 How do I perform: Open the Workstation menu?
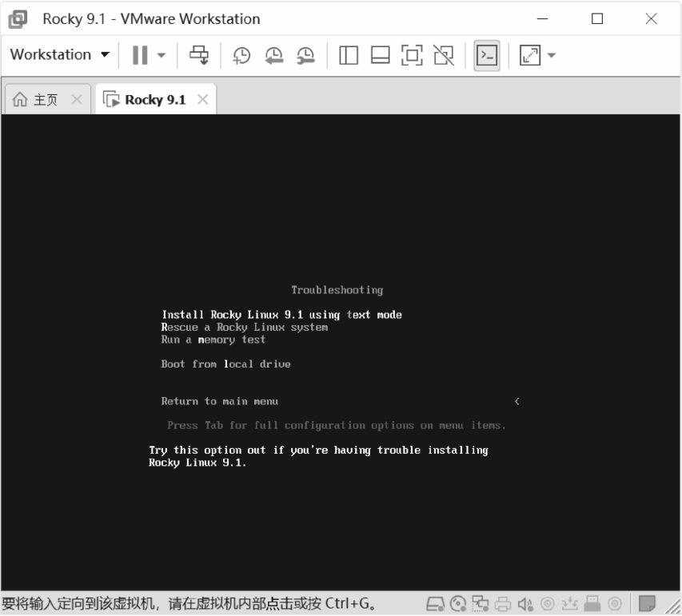60,55
